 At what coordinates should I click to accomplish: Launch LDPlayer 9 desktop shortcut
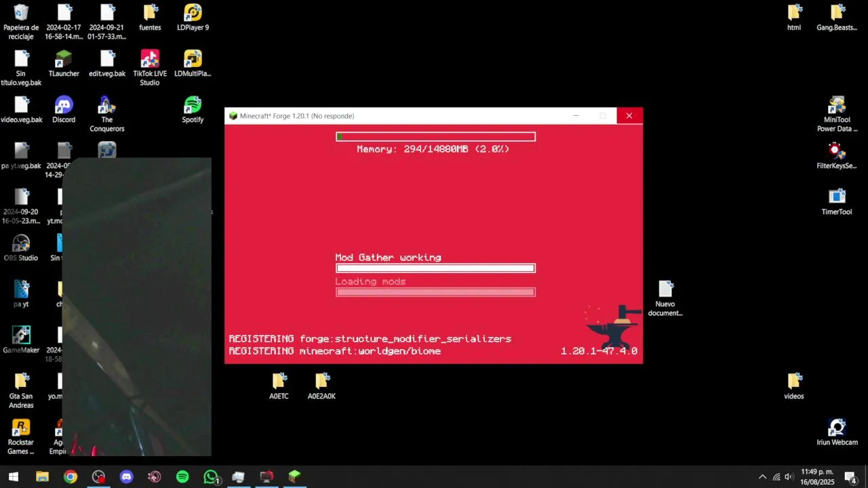pos(193,18)
